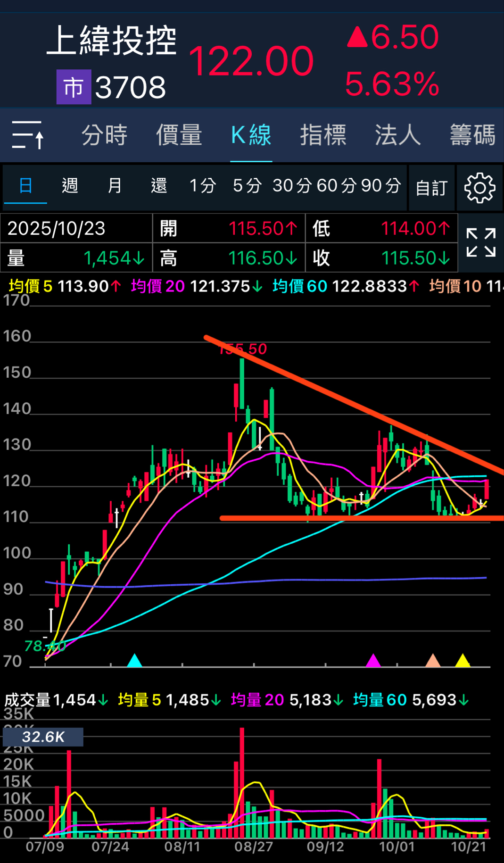Tap 均價5 moving average label

coord(31,286)
